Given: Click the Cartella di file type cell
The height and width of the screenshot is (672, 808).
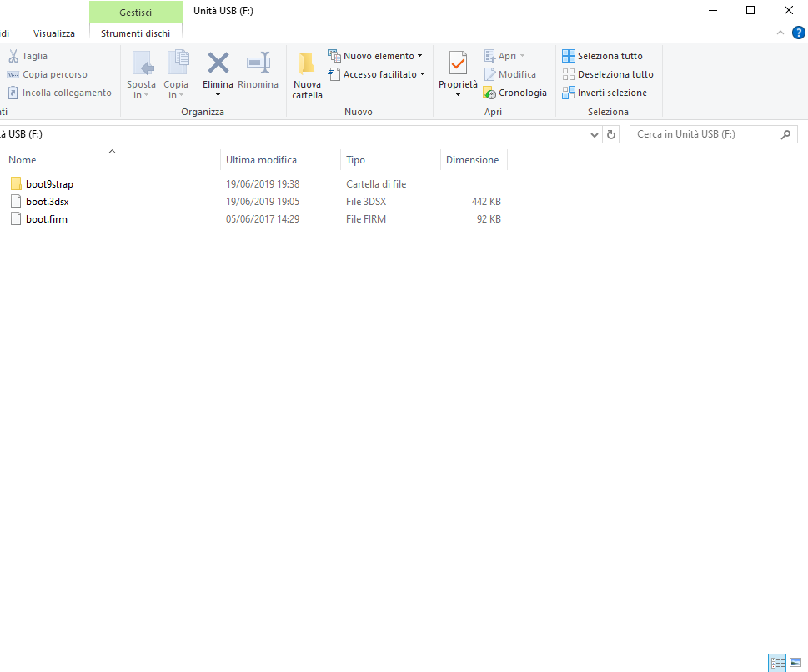Looking at the screenshot, I should [x=376, y=184].
